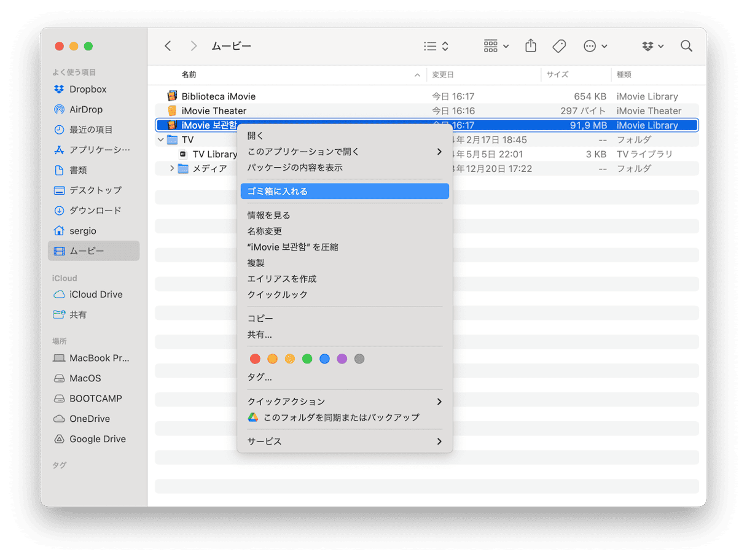Click the search magnifier icon
The width and height of the screenshot is (747, 560).
point(687,46)
